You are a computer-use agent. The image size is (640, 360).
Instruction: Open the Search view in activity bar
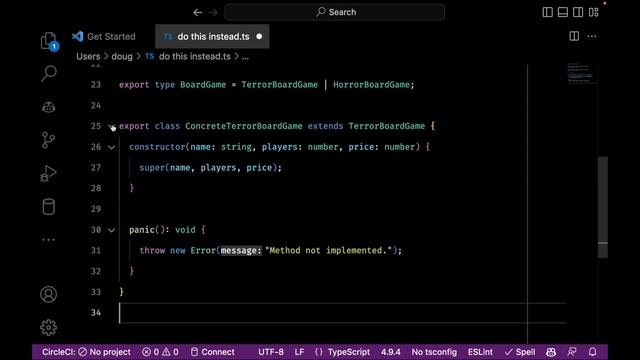pyautogui.click(x=49, y=73)
